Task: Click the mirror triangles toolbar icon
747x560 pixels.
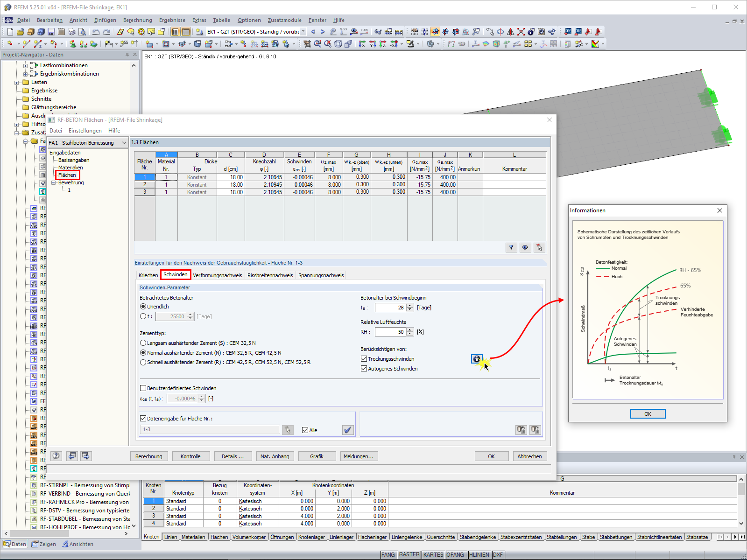Action: [511, 32]
